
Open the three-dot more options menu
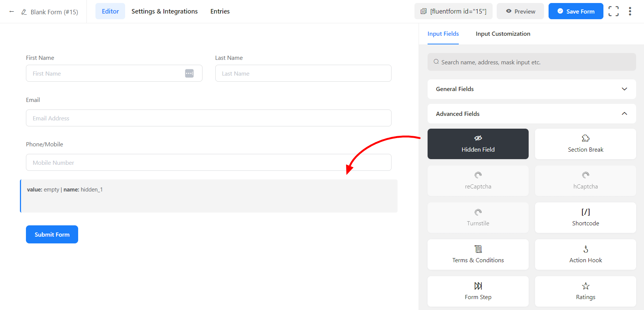pos(630,11)
